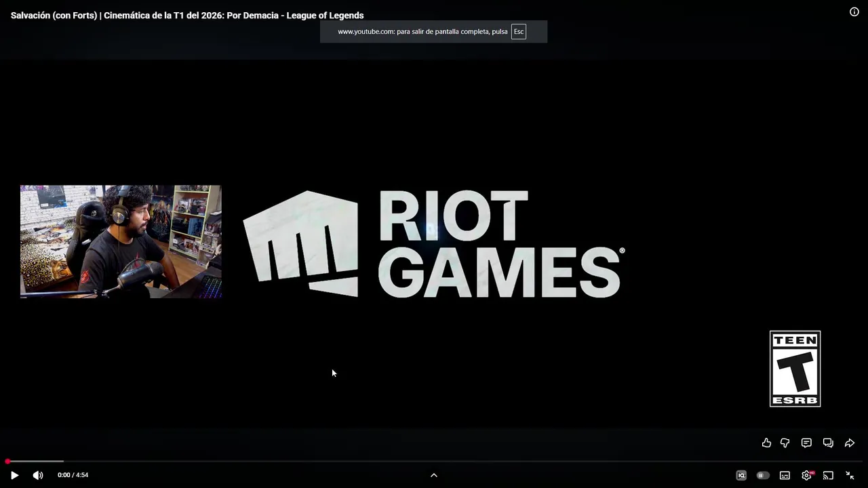Click the ESRB Teen rating badge
This screenshot has width=868, height=488.
[795, 369]
